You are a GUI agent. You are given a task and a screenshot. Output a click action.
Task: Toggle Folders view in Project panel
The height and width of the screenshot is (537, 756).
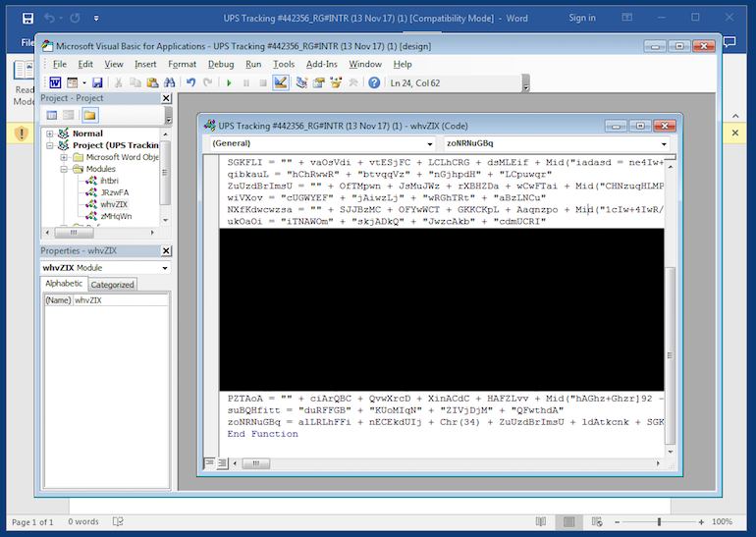[89, 115]
